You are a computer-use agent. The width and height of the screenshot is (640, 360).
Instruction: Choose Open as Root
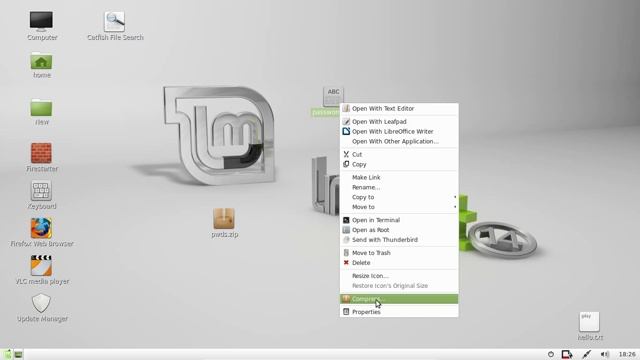pyautogui.click(x=399, y=230)
